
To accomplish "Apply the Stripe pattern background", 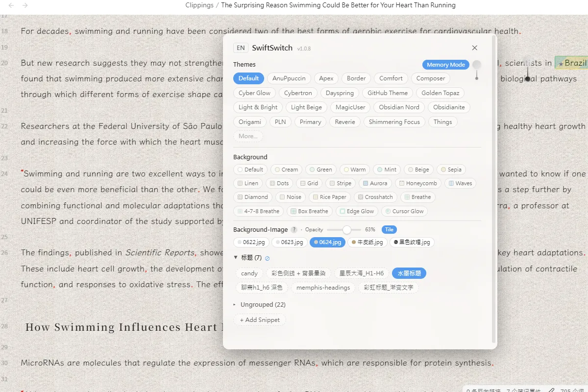I will click(340, 183).
